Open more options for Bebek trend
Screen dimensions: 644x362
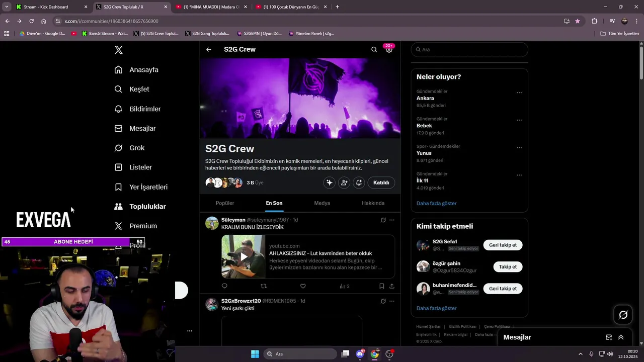(519, 120)
